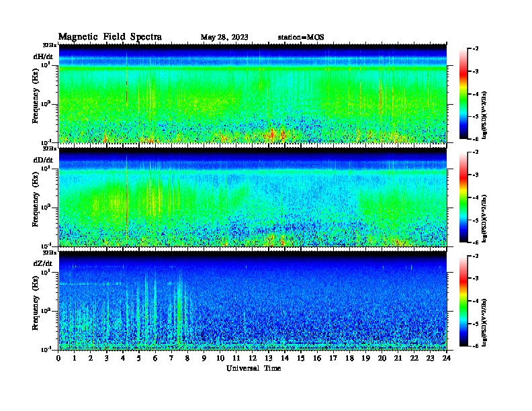Image resolution: width=532 pixels, height=411 pixels.
Task: Click "-4" on the dD/dt color bar scale
Action: tap(476, 197)
